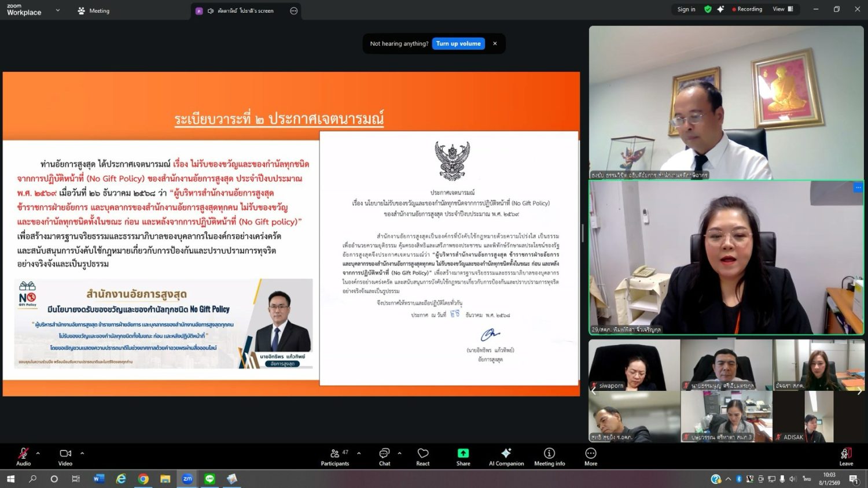Dismiss the Not hearing anything notification
Viewport: 868px width, 488px height.
495,43
